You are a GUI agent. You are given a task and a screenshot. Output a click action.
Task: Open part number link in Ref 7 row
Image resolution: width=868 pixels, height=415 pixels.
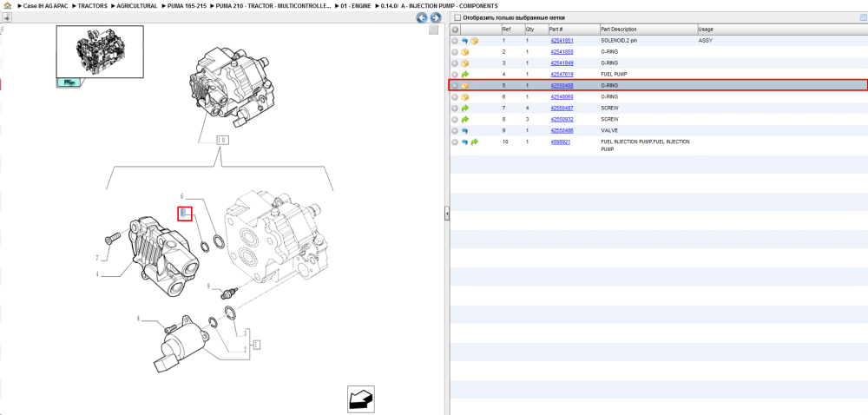[562, 108]
